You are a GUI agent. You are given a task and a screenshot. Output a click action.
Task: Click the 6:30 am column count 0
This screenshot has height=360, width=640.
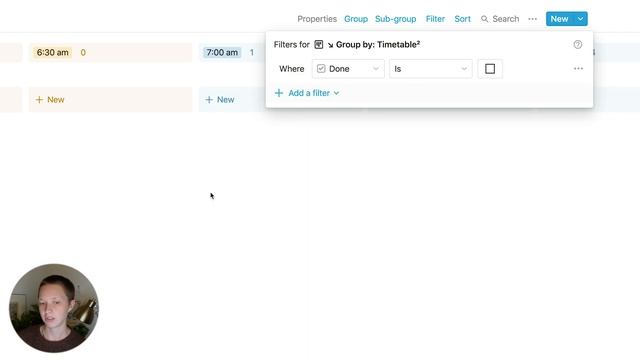tap(83, 52)
